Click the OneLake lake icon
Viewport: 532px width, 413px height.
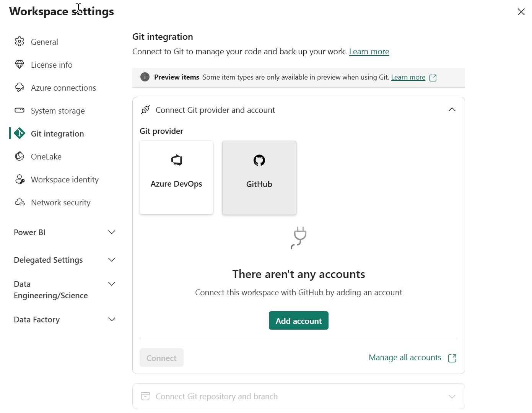pyautogui.click(x=20, y=156)
